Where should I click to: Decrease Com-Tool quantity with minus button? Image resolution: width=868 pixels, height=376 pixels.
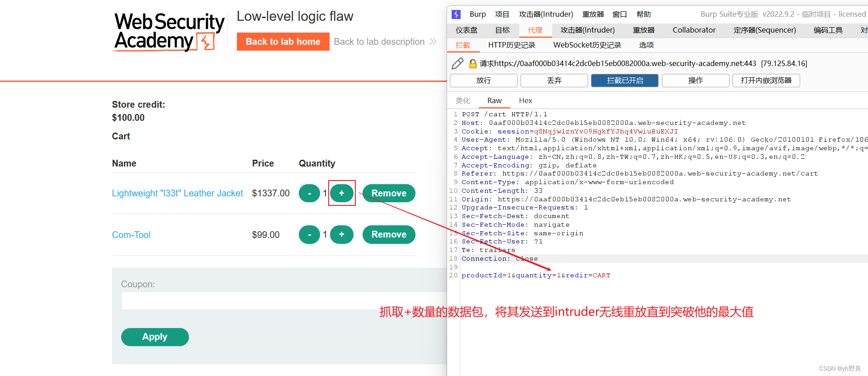pyautogui.click(x=309, y=234)
